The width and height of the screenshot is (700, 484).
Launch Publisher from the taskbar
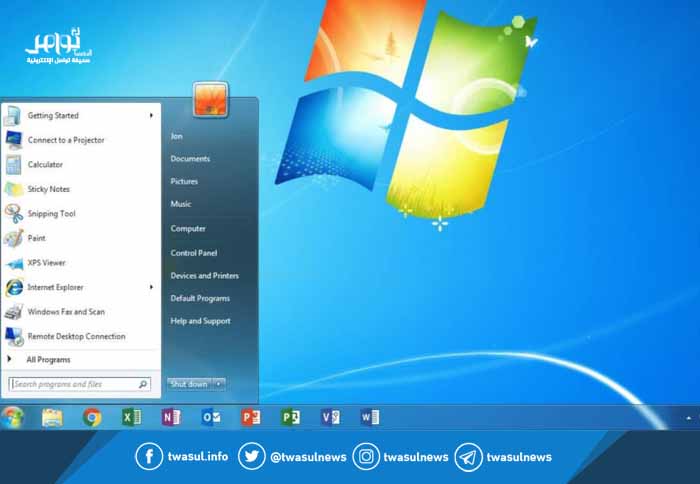[x=291, y=417]
